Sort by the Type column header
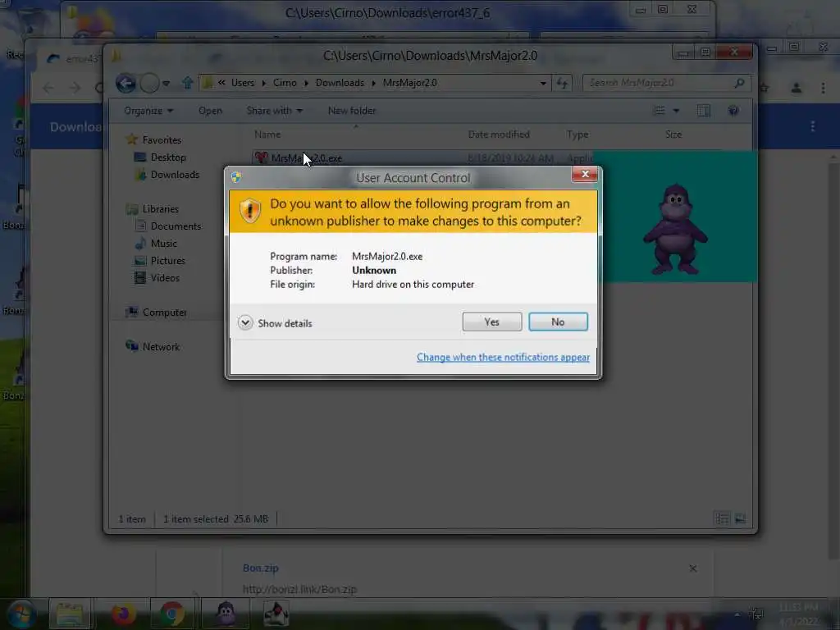The width and height of the screenshot is (840, 630). click(577, 135)
